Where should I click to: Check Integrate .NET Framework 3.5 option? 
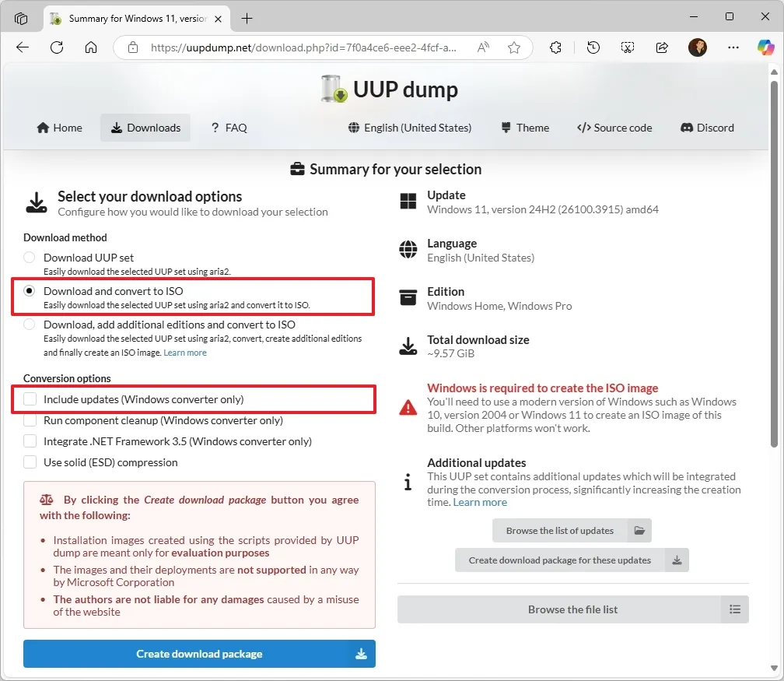coord(30,441)
